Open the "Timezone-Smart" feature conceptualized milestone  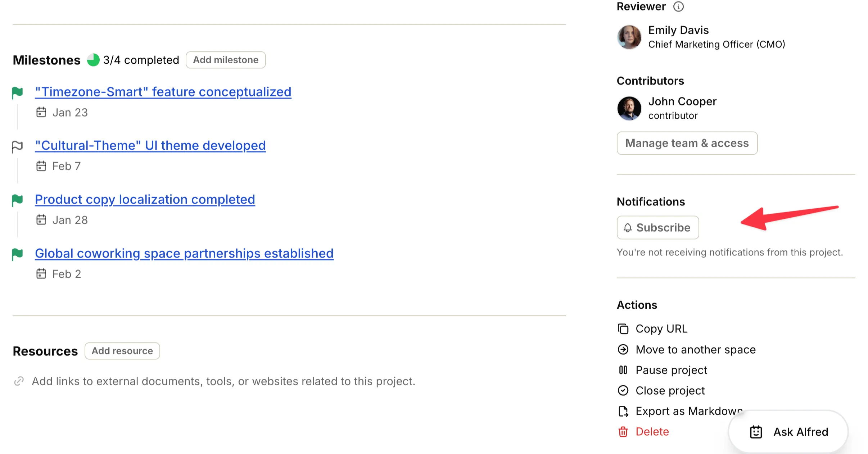coord(163,92)
